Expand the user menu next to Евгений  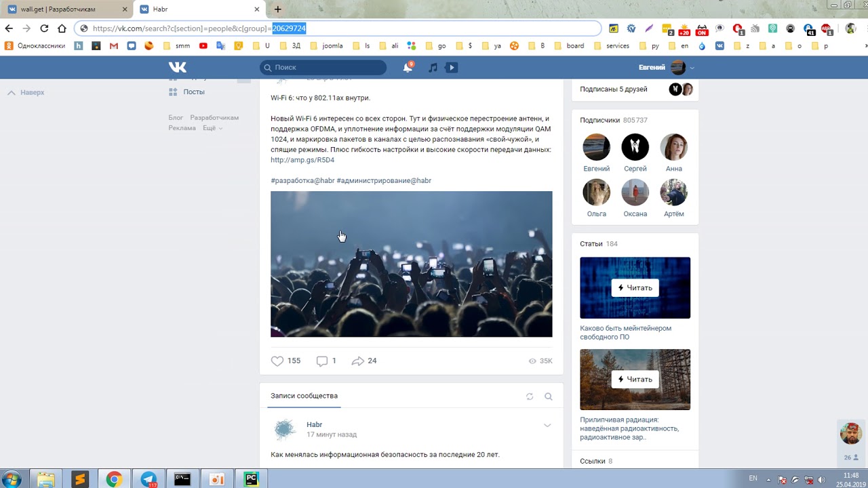point(692,68)
